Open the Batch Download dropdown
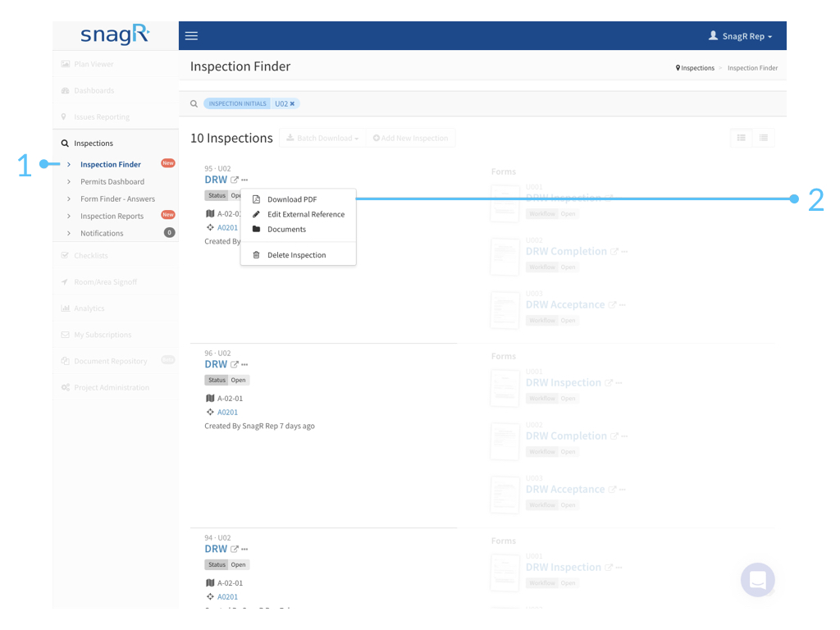 (x=322, y=138)
